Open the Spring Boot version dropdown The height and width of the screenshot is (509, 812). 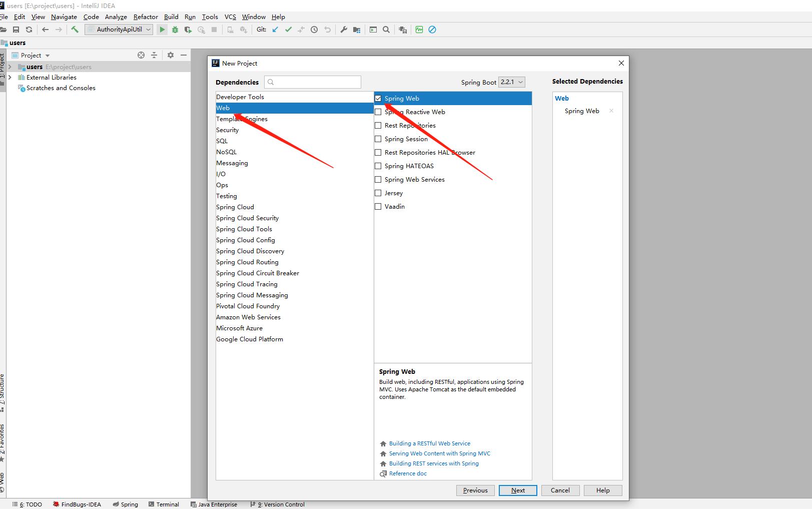point(512,82)
